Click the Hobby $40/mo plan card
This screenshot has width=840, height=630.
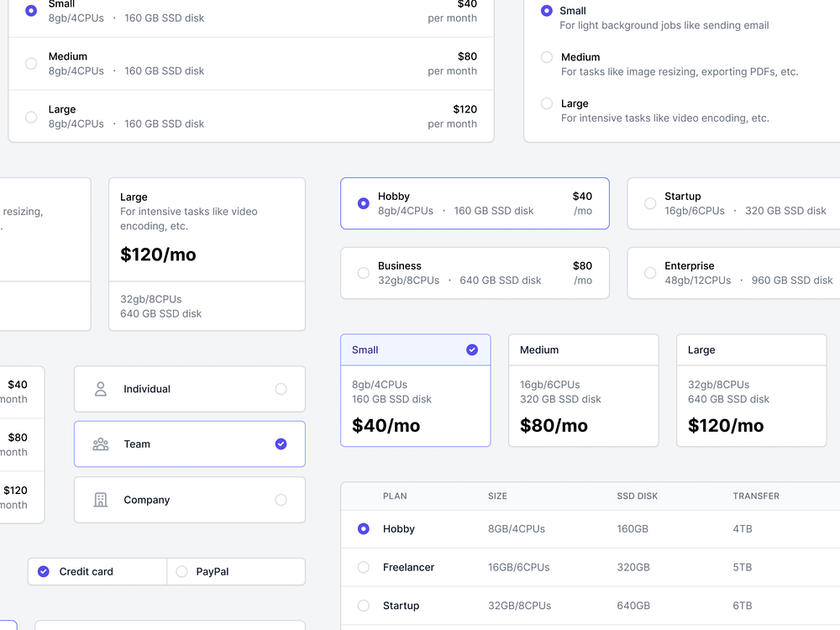tap(475, 202)
